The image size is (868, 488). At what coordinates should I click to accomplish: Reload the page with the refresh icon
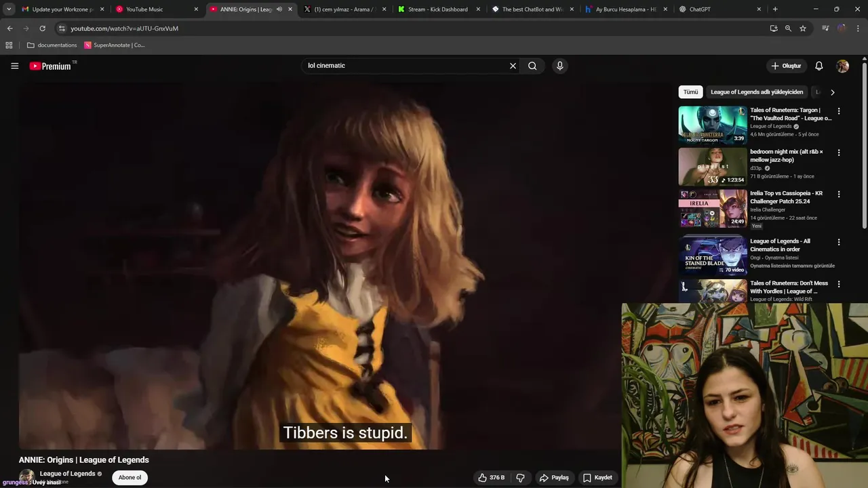click(x=42, y=28)
